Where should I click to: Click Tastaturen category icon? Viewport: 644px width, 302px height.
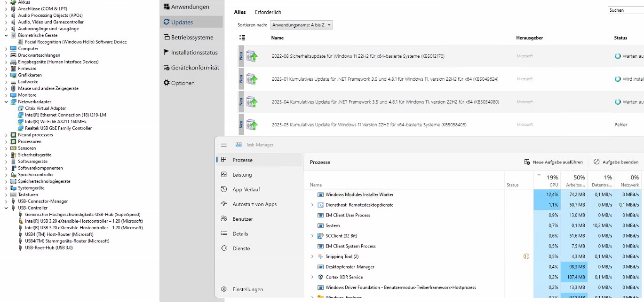[x=14, y=194]
